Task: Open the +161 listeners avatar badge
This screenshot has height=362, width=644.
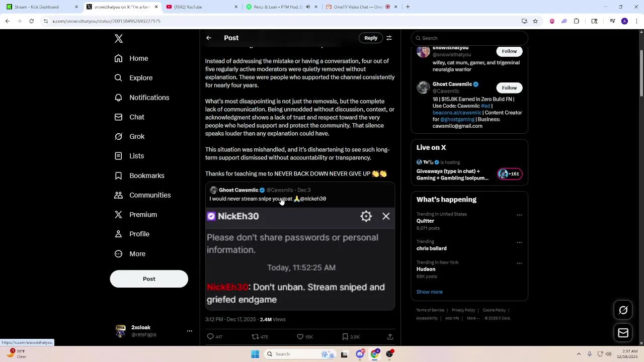Action: click(x=509, y=174)
